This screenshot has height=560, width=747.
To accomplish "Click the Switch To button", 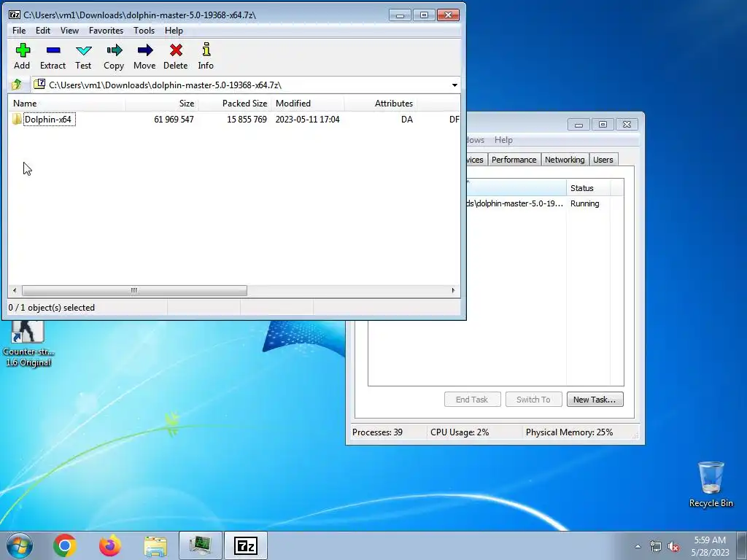I will 533,400.
